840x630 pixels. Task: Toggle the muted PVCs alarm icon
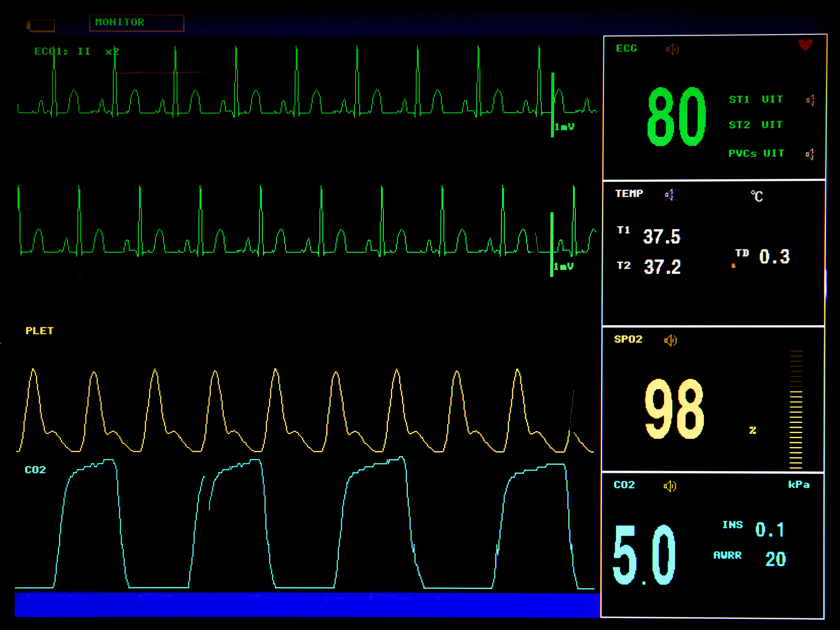(x=810, y=154)
